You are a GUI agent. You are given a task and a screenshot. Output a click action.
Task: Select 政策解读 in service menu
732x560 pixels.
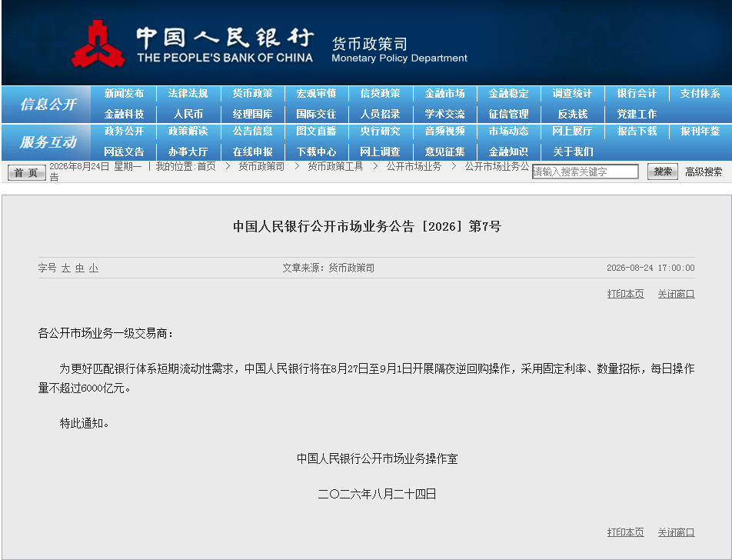tap(188, 132)
